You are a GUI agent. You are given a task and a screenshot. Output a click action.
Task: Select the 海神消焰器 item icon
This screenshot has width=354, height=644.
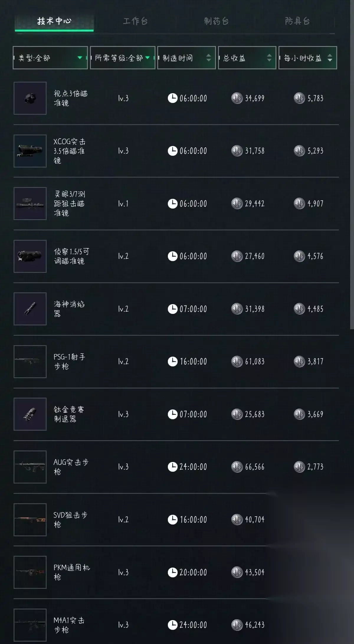(30, 309)
